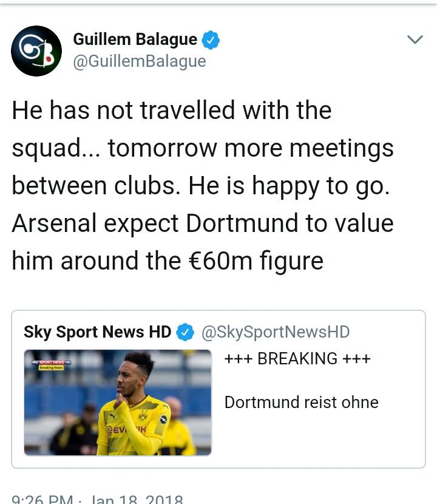Click the Sky Sport News logo on photo
Viewport: 437px width, 504px height.
(52, 363)
